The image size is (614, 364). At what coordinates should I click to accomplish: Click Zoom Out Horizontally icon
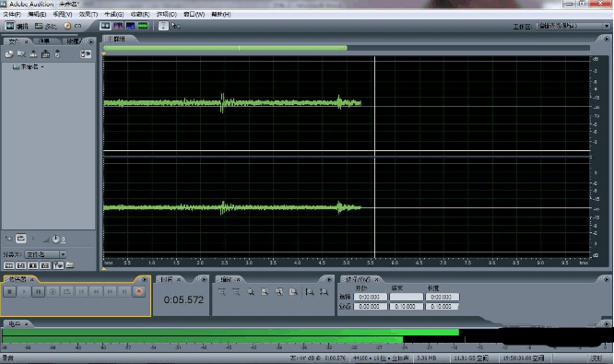(x=236, y=292)
